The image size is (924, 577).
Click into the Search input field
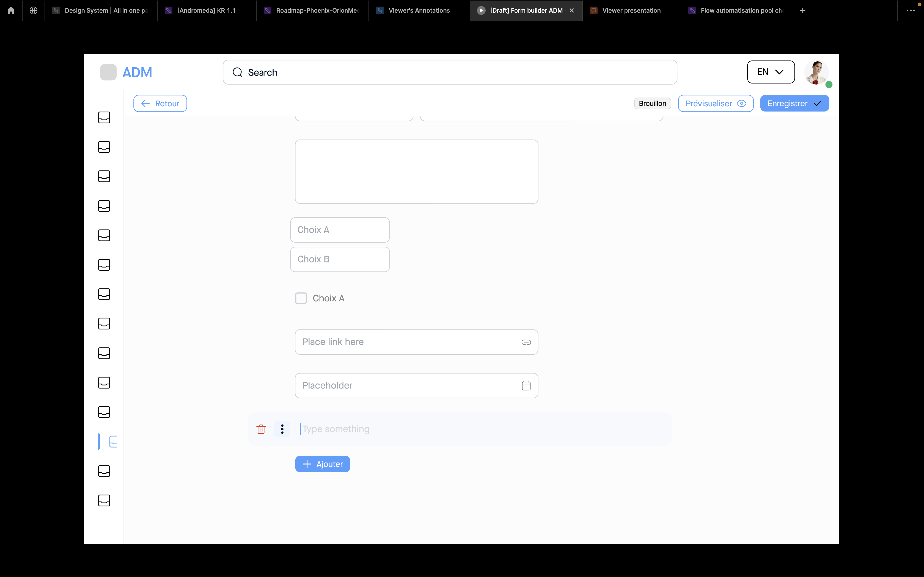point(449,72)
